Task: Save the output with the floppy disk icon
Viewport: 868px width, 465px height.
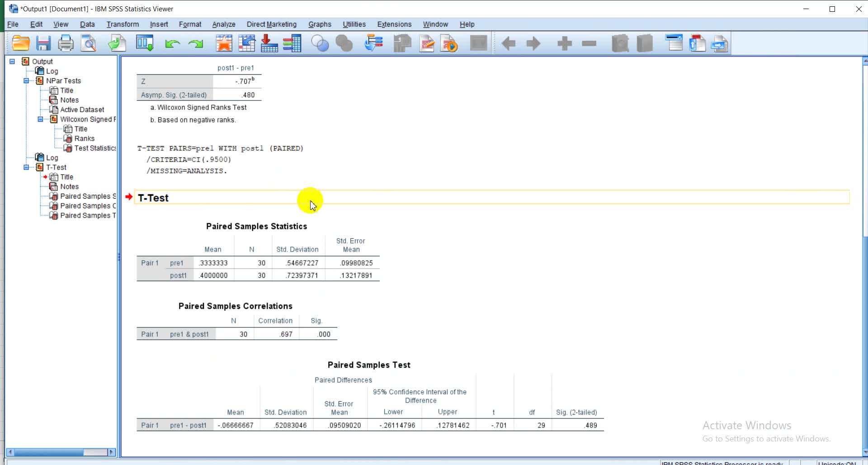Action: [43, 43]
